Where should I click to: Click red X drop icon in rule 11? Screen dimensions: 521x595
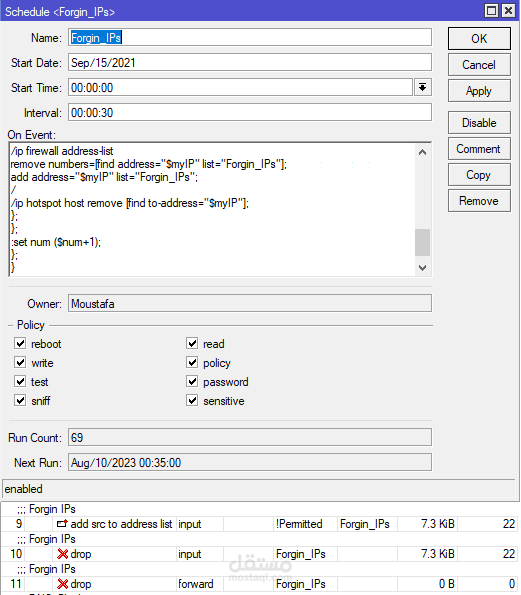(62, 584)
